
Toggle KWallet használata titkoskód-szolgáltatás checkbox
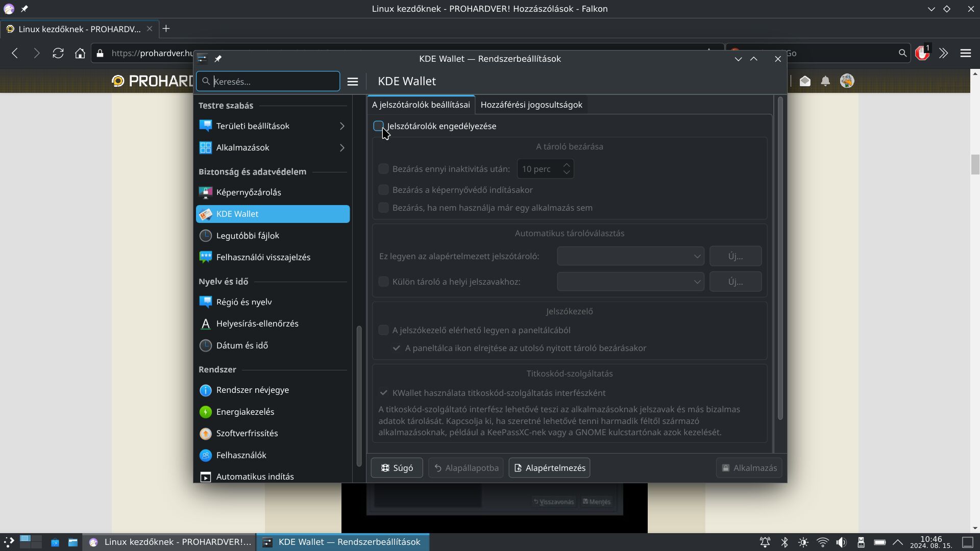(x=383, y=393)
